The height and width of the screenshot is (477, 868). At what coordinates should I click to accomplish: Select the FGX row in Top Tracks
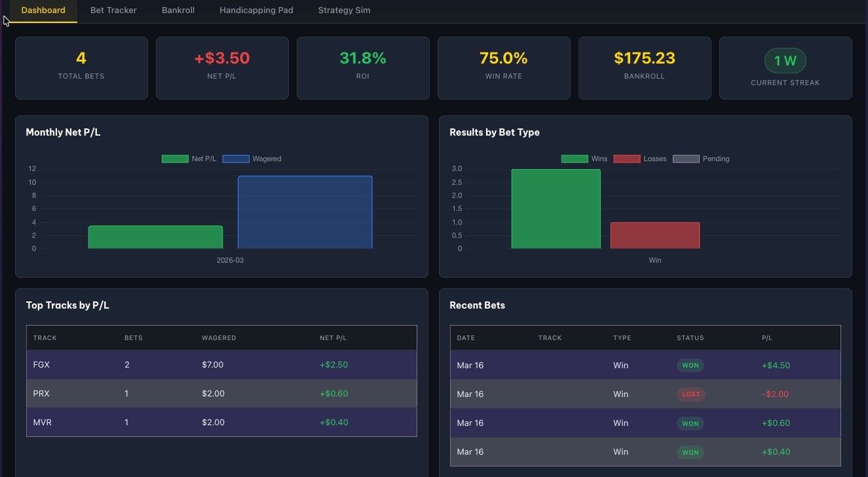tap(221, 365)
